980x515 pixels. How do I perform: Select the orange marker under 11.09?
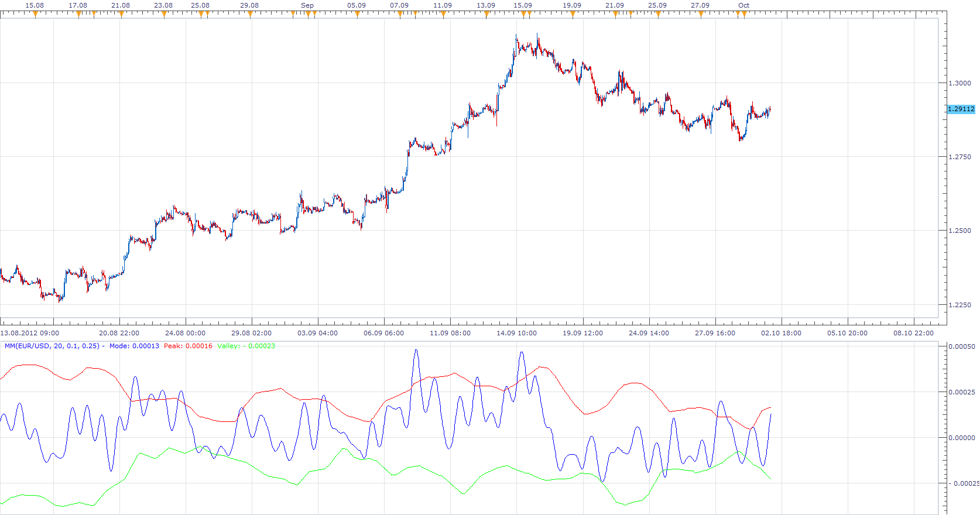(443, 15)
